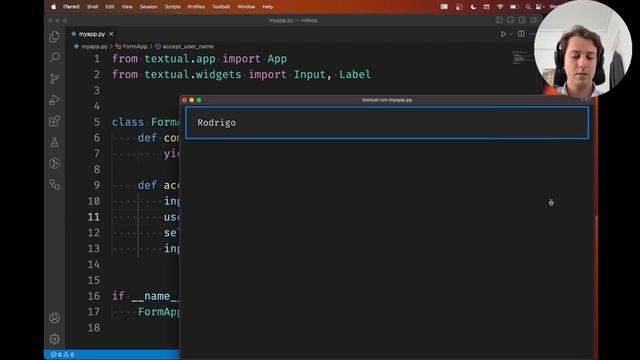This screenshot has height=360, width=640.
Task: Open the calendar-style icon in menu bar
Action: point(487,7)
